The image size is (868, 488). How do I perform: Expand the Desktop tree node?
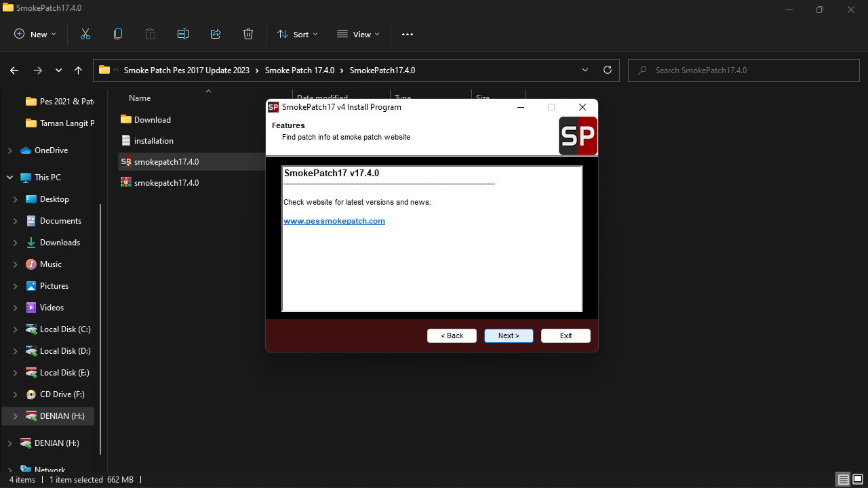(x=16, y=199)
